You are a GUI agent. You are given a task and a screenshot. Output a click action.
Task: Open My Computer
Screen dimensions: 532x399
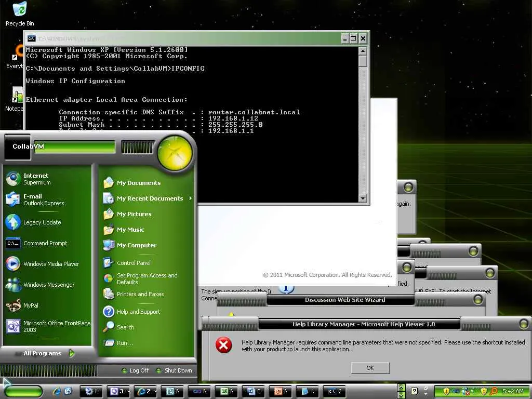tap(147, 245)
